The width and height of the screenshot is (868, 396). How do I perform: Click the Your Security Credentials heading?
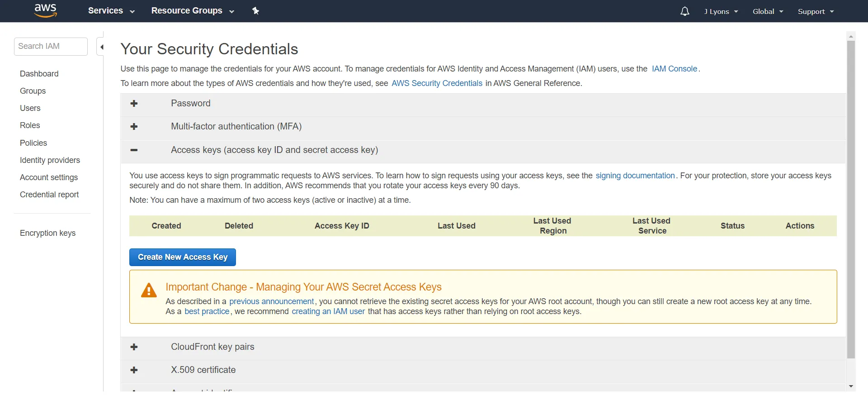point(209,49)
